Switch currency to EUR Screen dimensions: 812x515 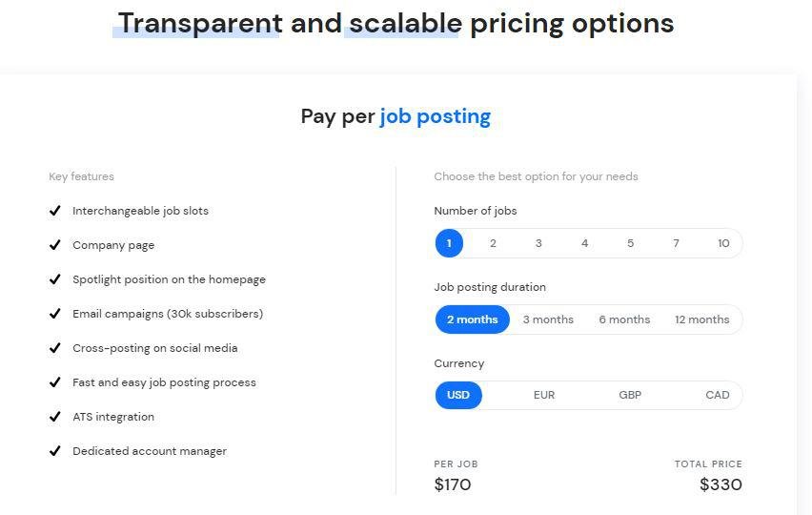544,395
